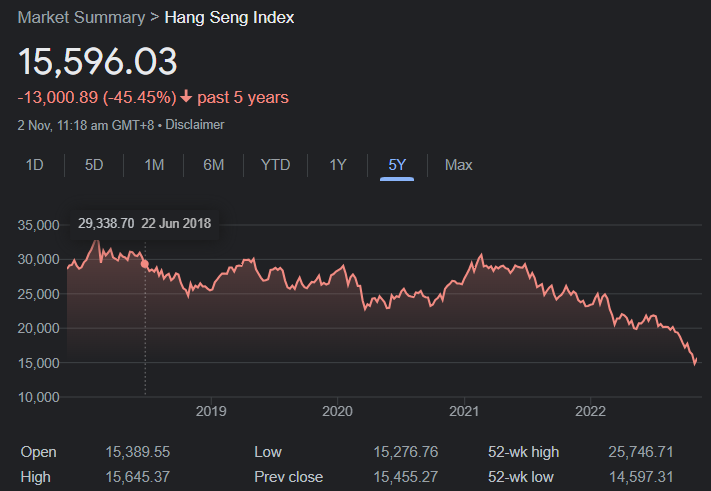
Task: Click the 2021 axis label
Action: (x=464, y=411)
